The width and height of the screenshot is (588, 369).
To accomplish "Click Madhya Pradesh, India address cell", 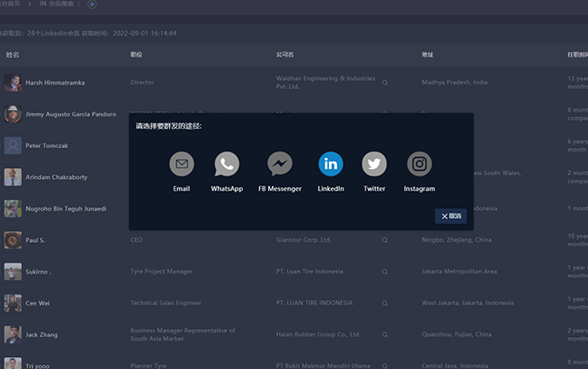I will click(x=454, y=82).
